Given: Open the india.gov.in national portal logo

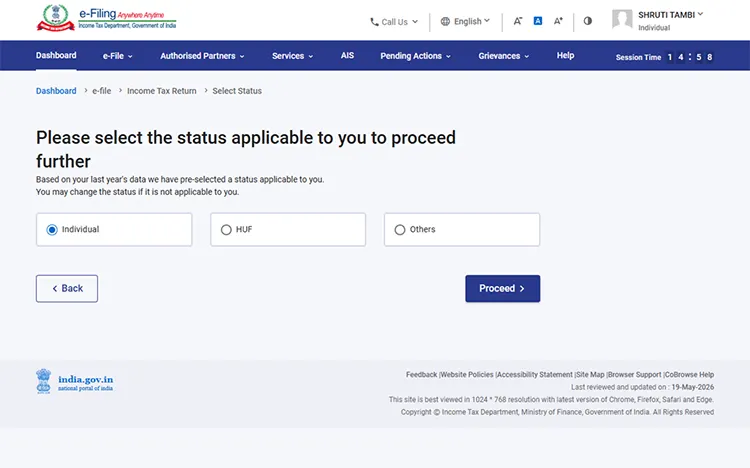Looking at the screenshot, I should [x=75, y=381].
